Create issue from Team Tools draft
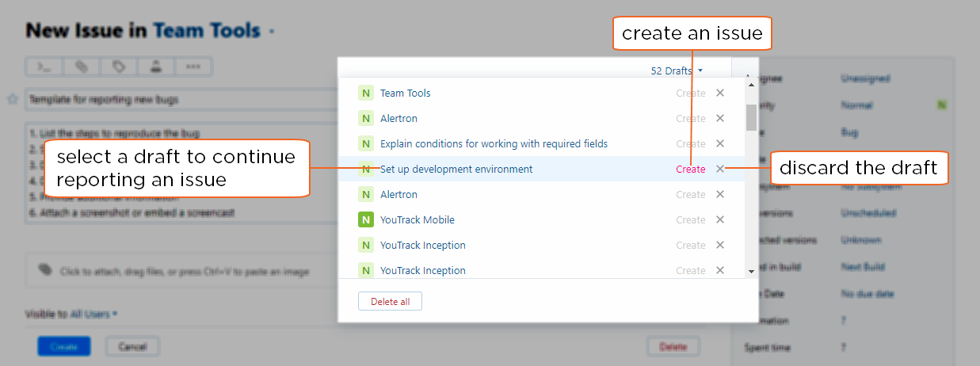The width and height of the screenshot is (980, 366). (691, 93)
